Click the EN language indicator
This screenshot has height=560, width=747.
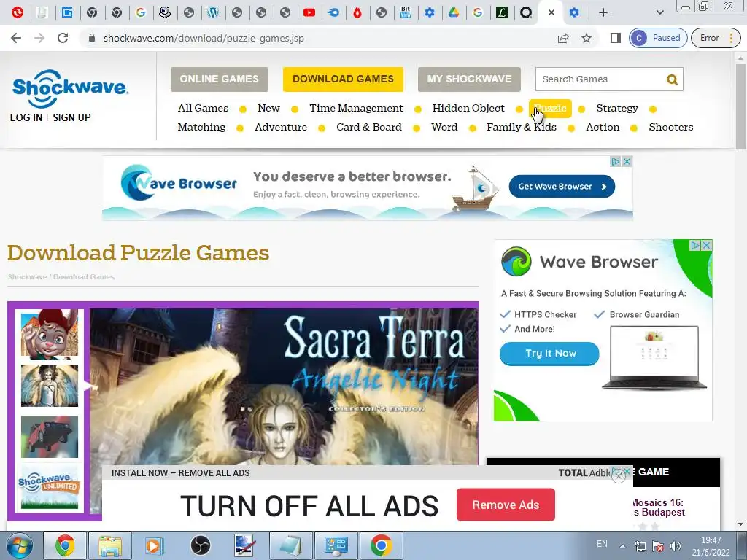click(x=602, y=544)
